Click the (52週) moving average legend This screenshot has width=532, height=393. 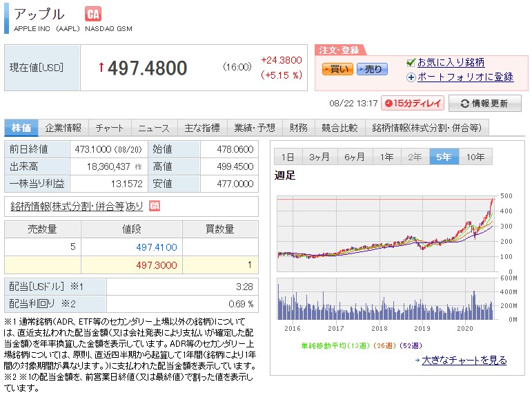[411, 346]
